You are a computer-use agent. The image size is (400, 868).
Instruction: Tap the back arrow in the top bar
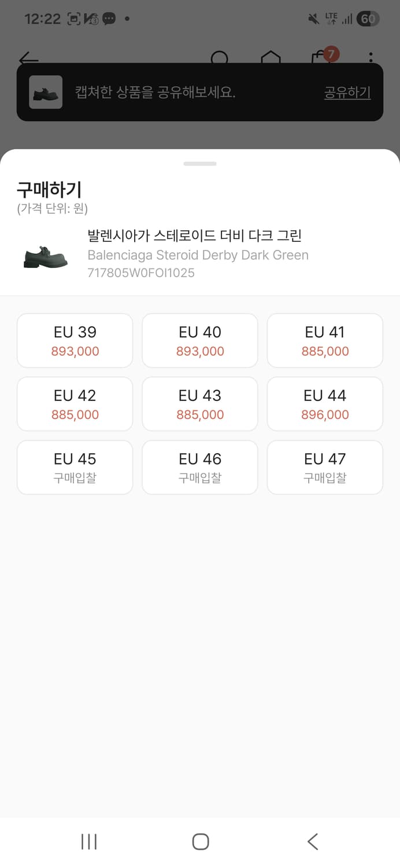[x=27, y=58]
